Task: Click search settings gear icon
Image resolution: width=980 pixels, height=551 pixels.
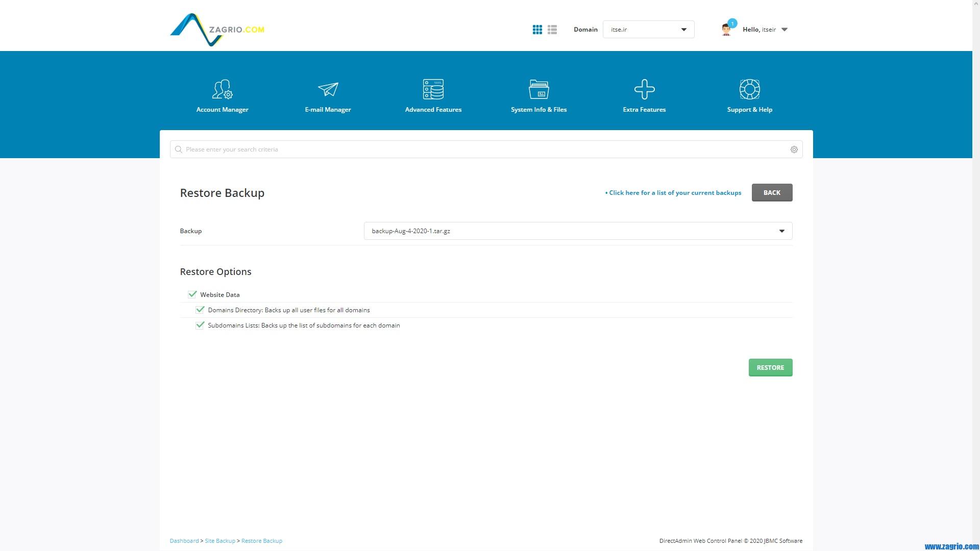Action: coord(794,149)
